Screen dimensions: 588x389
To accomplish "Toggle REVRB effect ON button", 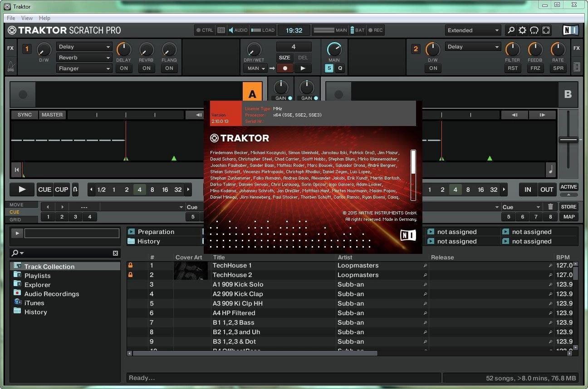I will [146, 68].
